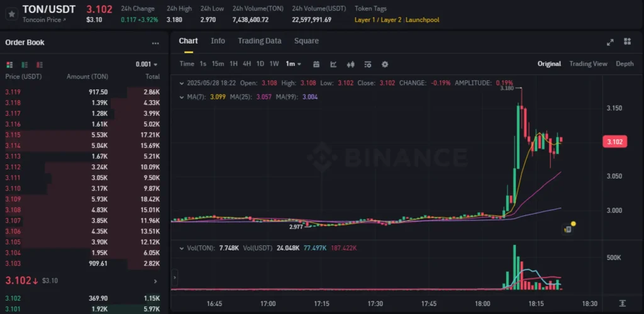The width and height of the screenshot is (644, 314).
Task: Collapse the Vol(TON) indicator legend
Action: click(182, 248)
